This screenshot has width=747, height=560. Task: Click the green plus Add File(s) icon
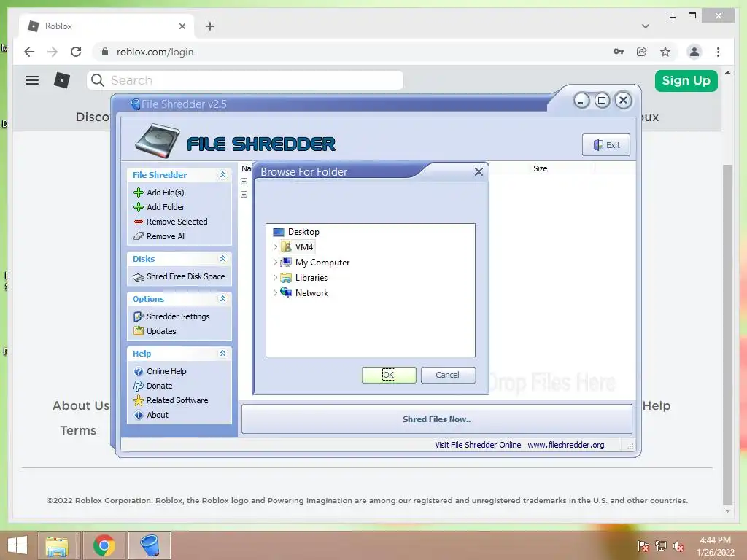pos(138,192)
